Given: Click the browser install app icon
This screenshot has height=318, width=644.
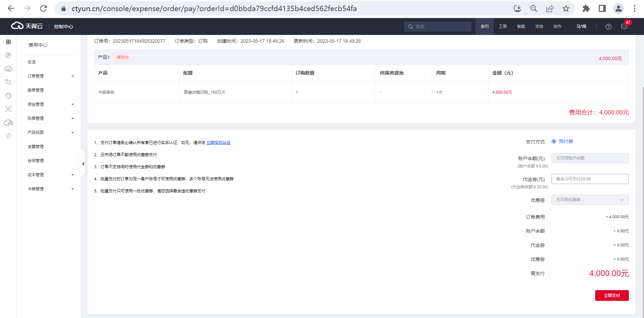Looking at the screenshot, I should (518, 8).
